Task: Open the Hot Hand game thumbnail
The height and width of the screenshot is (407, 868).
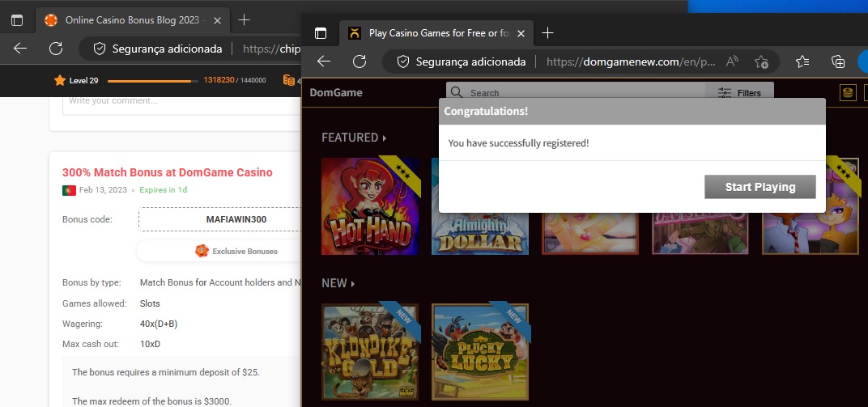Action: [370, 206]
